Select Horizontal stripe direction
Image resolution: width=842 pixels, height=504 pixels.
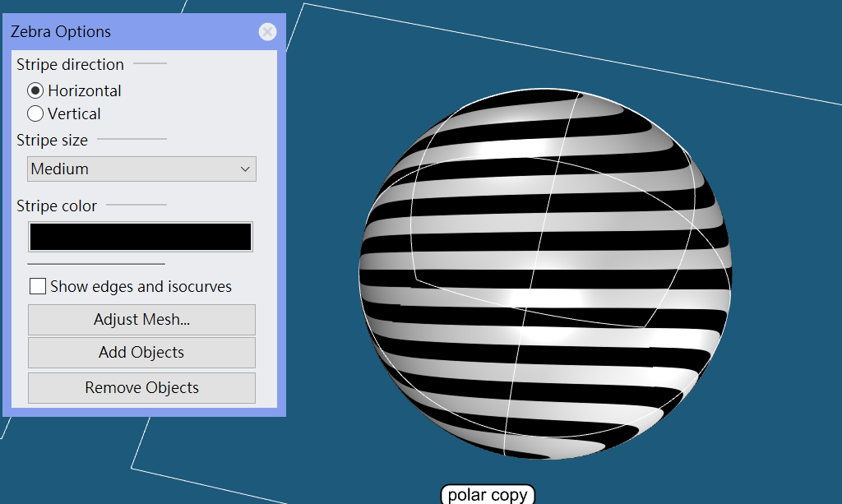[35, 90]
